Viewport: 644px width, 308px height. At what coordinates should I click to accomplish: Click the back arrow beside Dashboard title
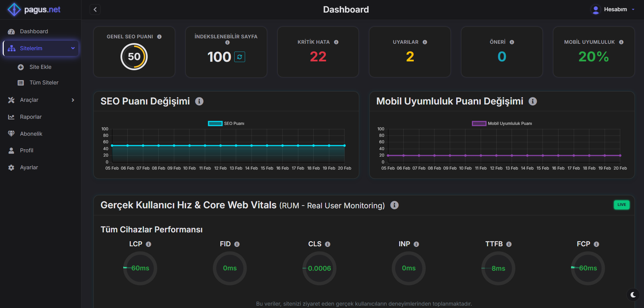pos(95,9)
